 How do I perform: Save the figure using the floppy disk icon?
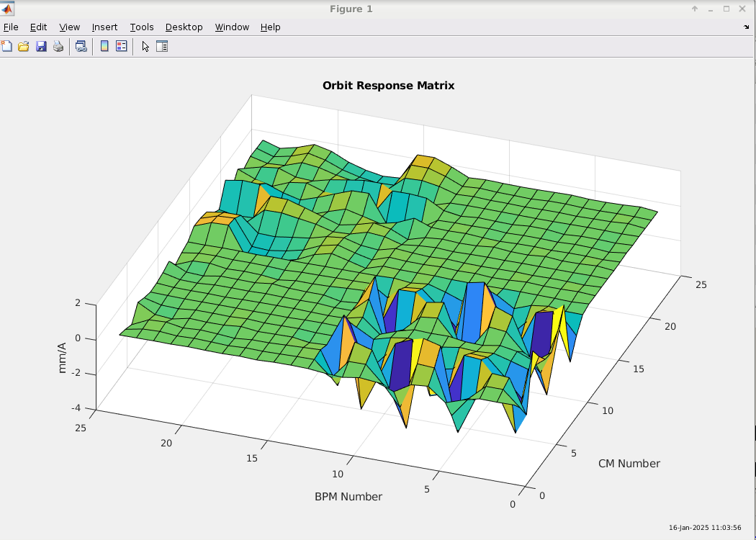coord(41,46)
